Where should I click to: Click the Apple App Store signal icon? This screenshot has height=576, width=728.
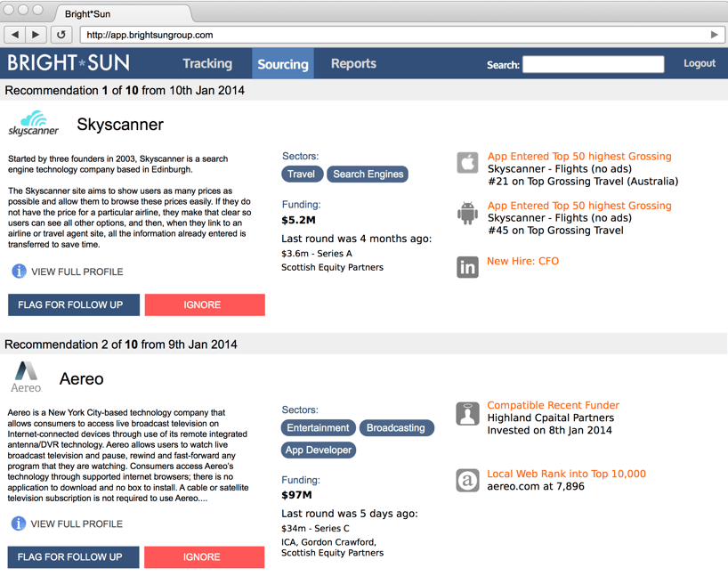tap(467, 163)
